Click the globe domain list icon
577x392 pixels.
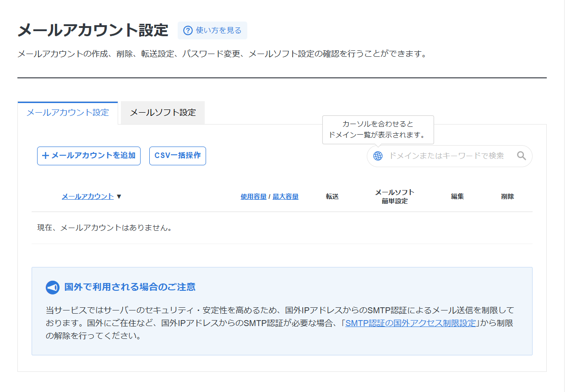tap(378, 156)
